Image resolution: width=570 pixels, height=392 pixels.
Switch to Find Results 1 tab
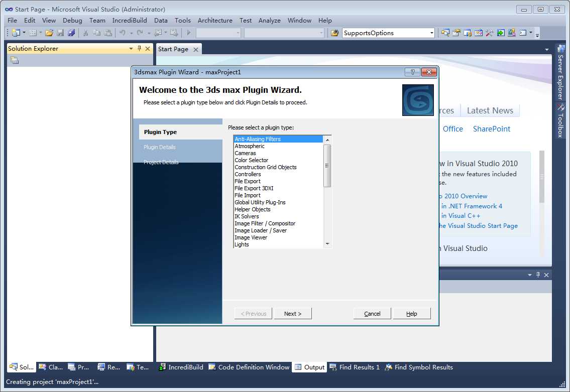pos(355,367)
